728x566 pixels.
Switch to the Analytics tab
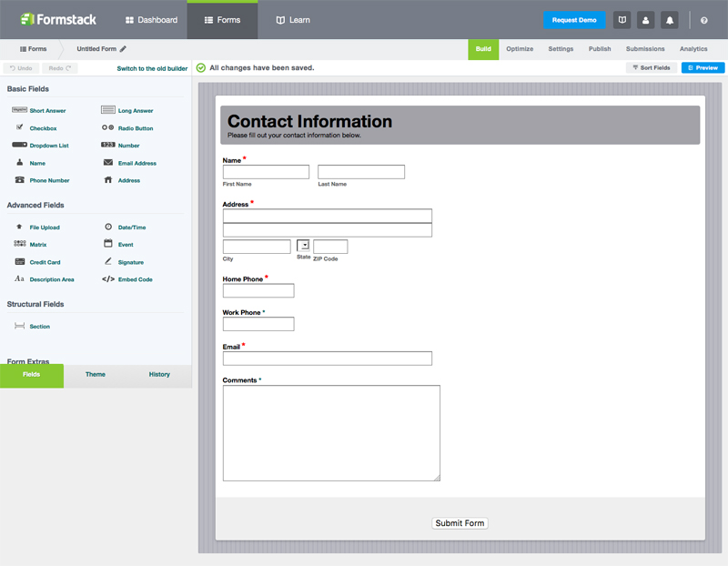[693, 49]
